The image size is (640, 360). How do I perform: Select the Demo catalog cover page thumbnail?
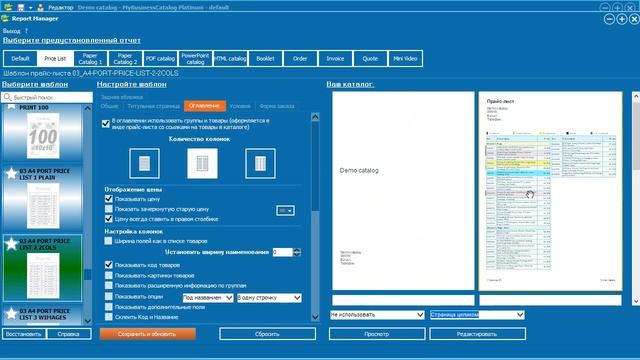click(x=403, y=191)
